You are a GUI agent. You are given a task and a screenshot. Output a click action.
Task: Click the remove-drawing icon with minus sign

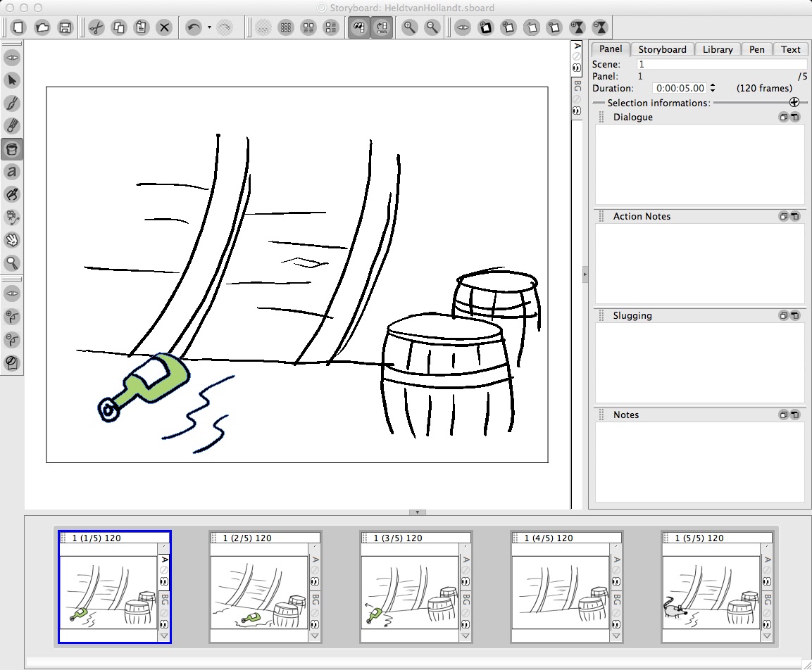[x=13, y=339]
